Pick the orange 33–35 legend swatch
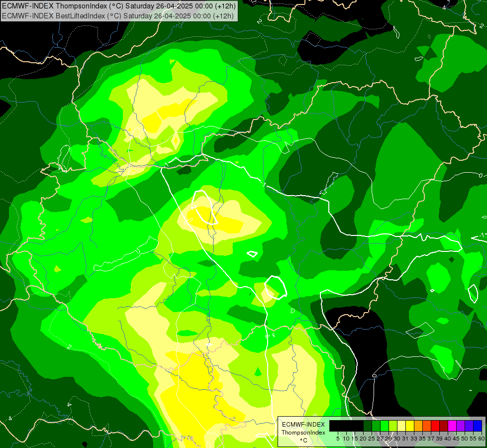 click(x=418, y=426)
